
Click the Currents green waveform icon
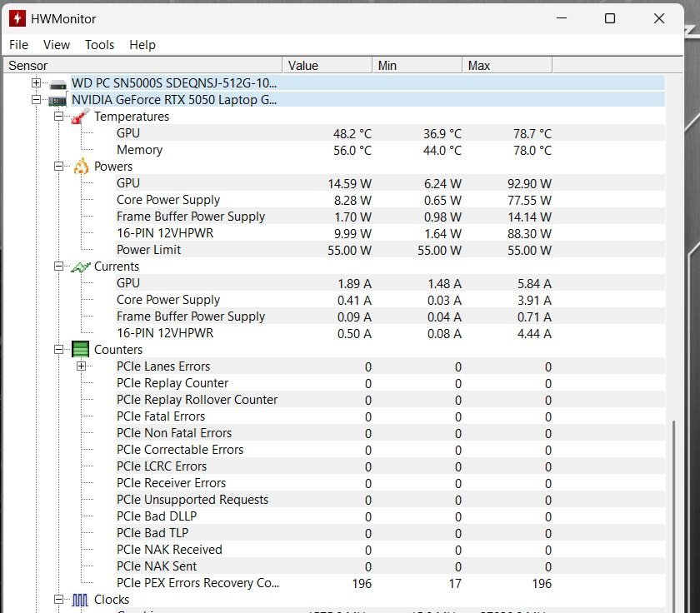pyautogui.click(x=81, y=267)
